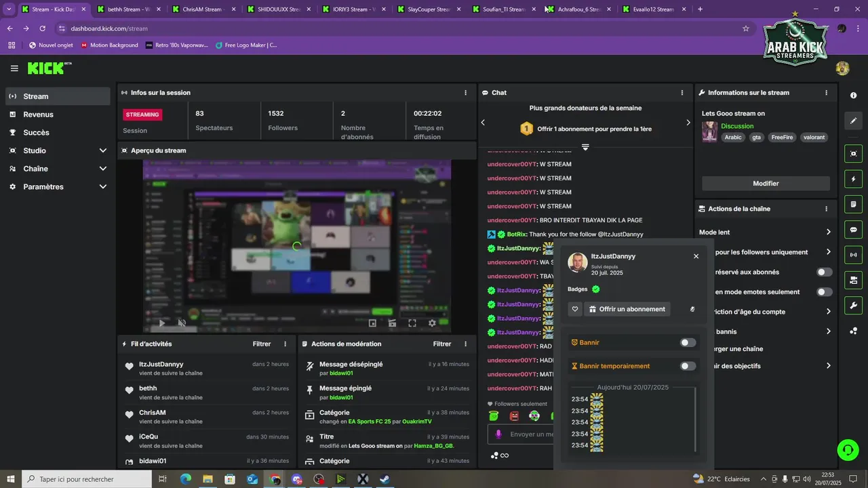
Task: Bookmark this page with the star icon
Action: pyautogui.click(x=746, y=28)
